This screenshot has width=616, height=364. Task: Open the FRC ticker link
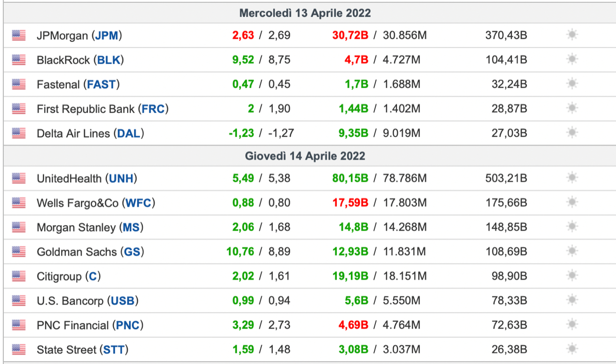tap(153, 109)
